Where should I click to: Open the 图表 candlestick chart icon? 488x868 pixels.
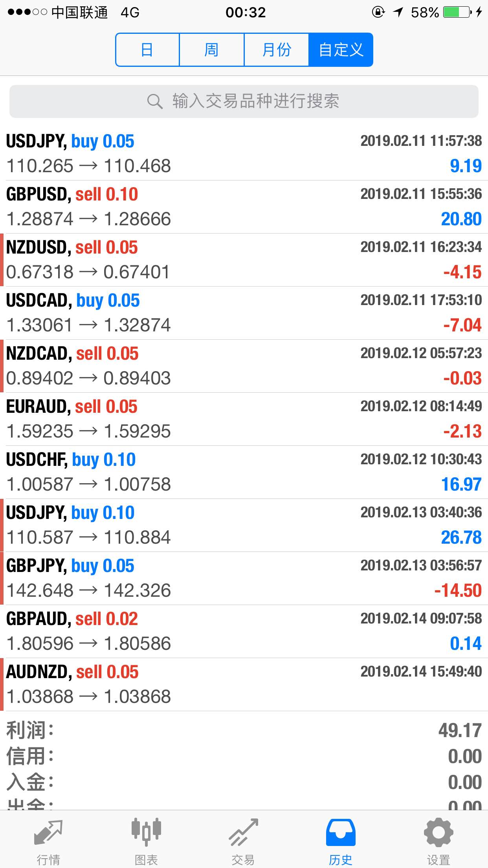146,832
